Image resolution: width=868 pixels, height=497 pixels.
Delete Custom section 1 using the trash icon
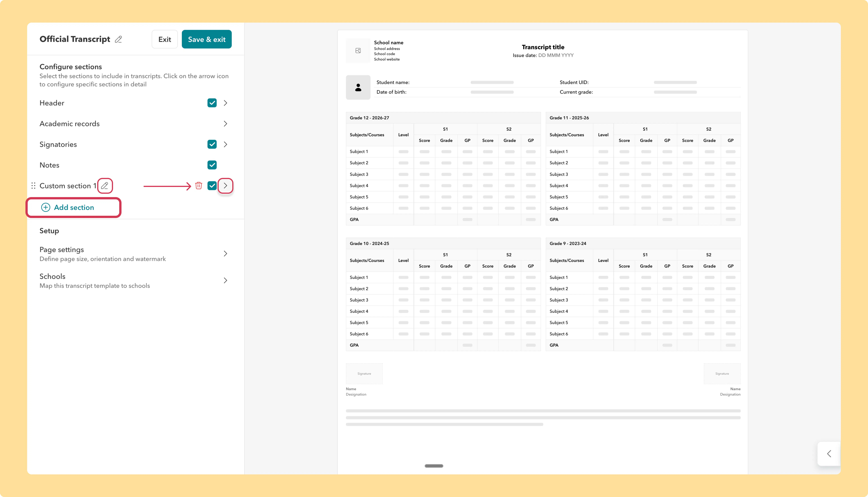pos(199,186)
